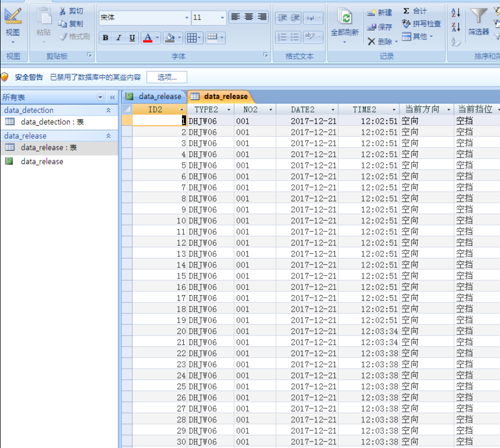The width and height of the screenshot is (500, 448).
Task: Collapse the navigation pane with « button
Action: point(112,97)
